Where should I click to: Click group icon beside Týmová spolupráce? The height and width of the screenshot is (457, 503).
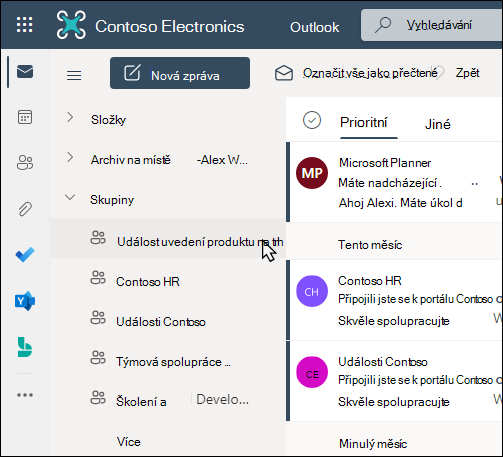click(98, 358)
